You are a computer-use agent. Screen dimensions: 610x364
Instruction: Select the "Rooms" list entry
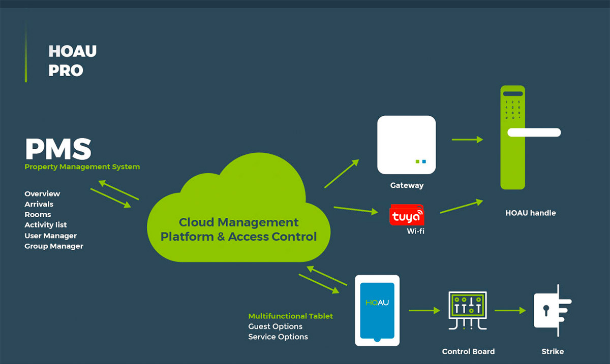38,214
